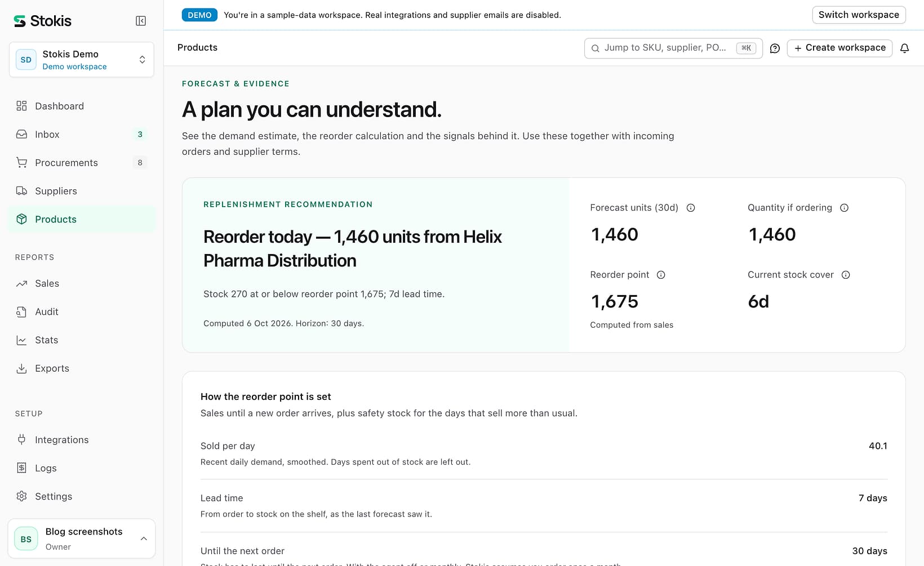Show info for Current stock cover
This screenshot has height=566, width=924.
point(846,275)
